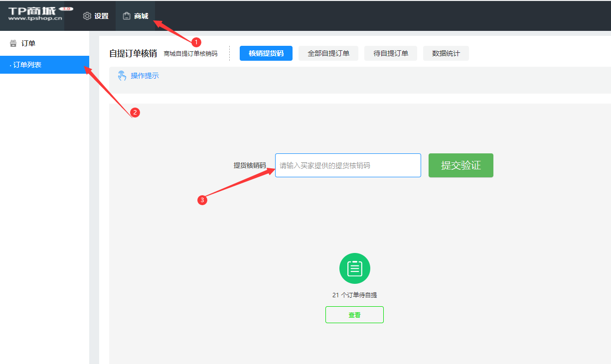Click the 21 个订单待自提 text
This screenshot has width=611, height=364.
coord(354,295)
